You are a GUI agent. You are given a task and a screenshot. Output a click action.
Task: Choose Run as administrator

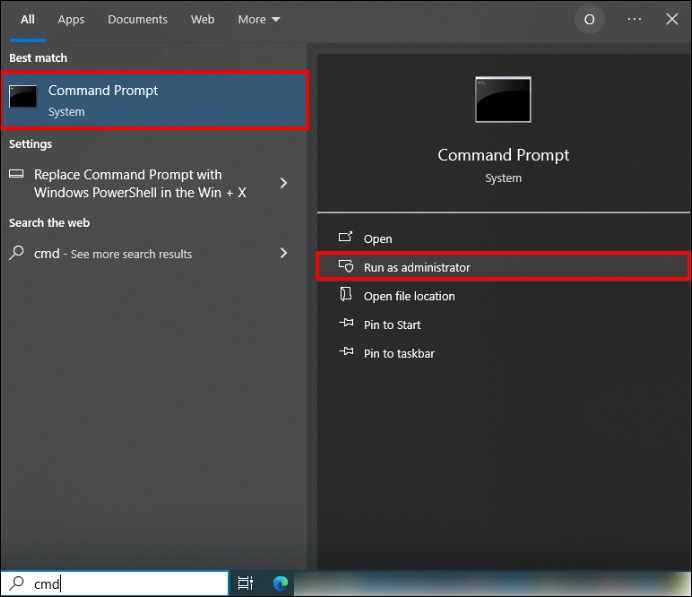(x=503, y=267)
